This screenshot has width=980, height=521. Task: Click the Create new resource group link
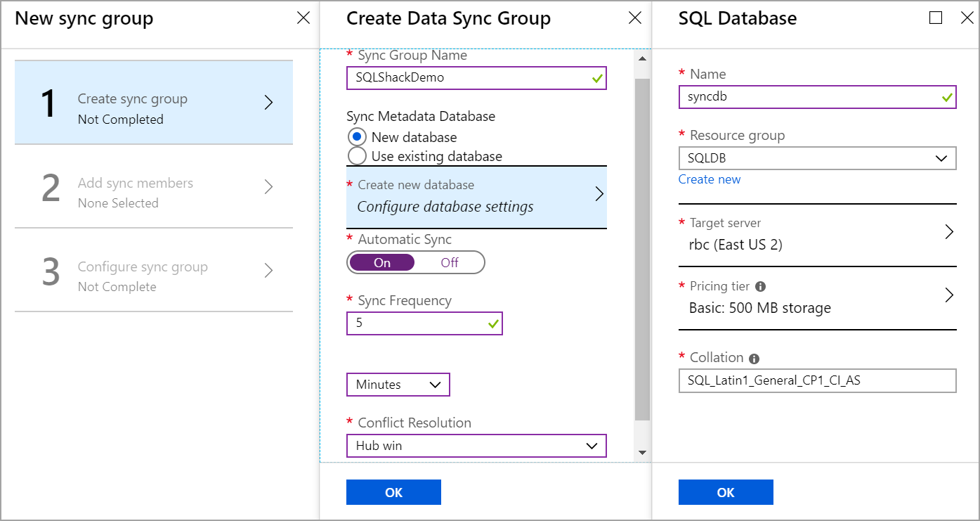[710, 179]
